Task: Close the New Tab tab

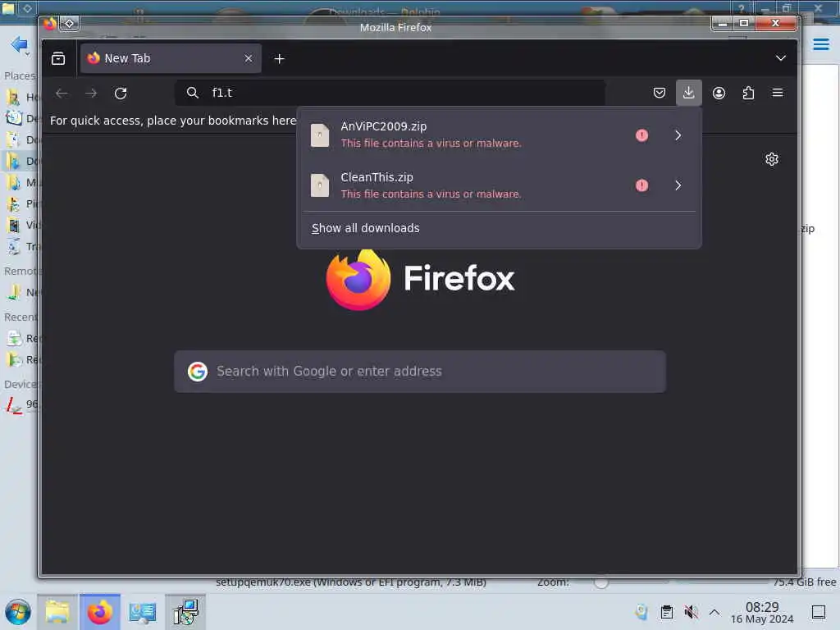Action: tap(248, 58)
